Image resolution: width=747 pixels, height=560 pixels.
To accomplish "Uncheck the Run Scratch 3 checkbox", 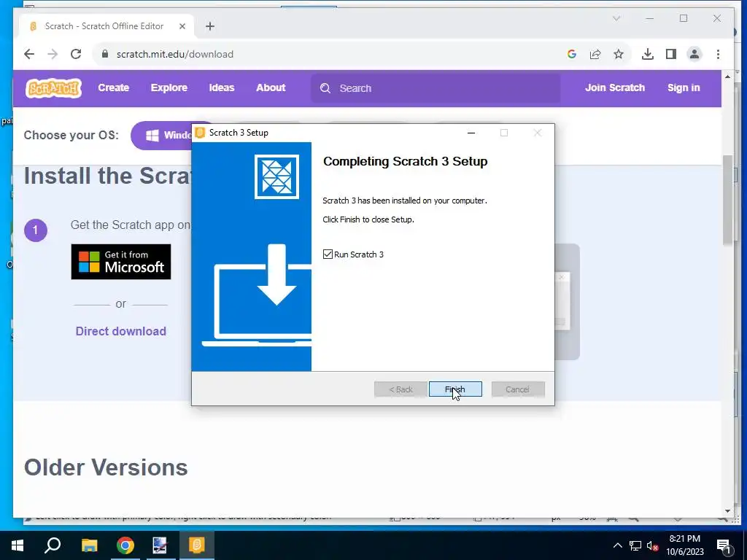I will click(328, 254).
